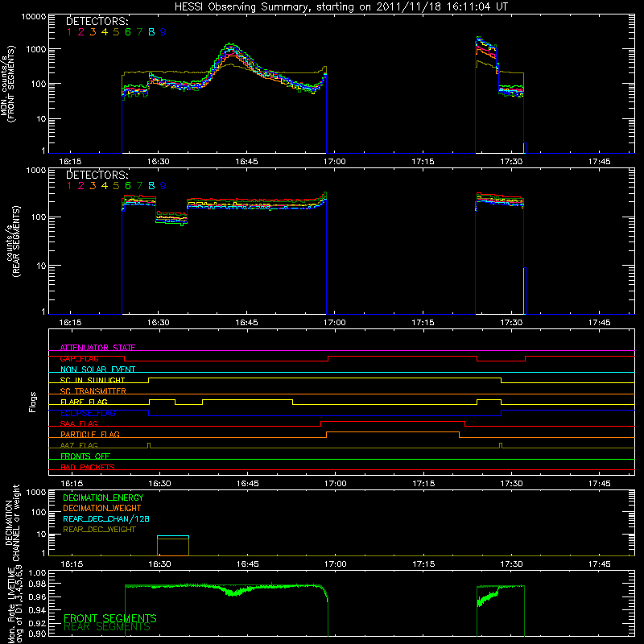Click the REAR_DEC_CHAN/128 legend entry
The image size is (644, 644).
pyautogui.click(x=106, y=518)
